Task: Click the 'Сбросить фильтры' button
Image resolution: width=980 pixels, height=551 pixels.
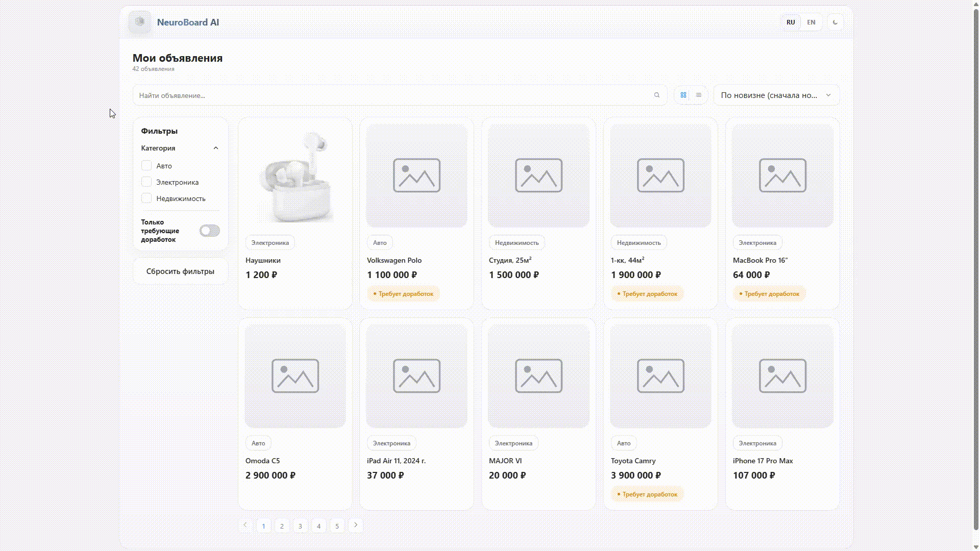Action: (180, 271)
